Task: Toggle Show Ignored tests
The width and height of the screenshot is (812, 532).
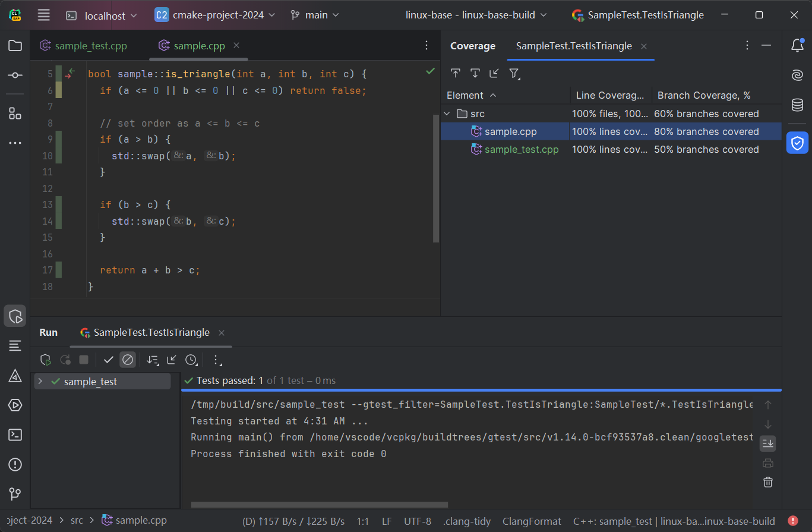Action: 128,360
